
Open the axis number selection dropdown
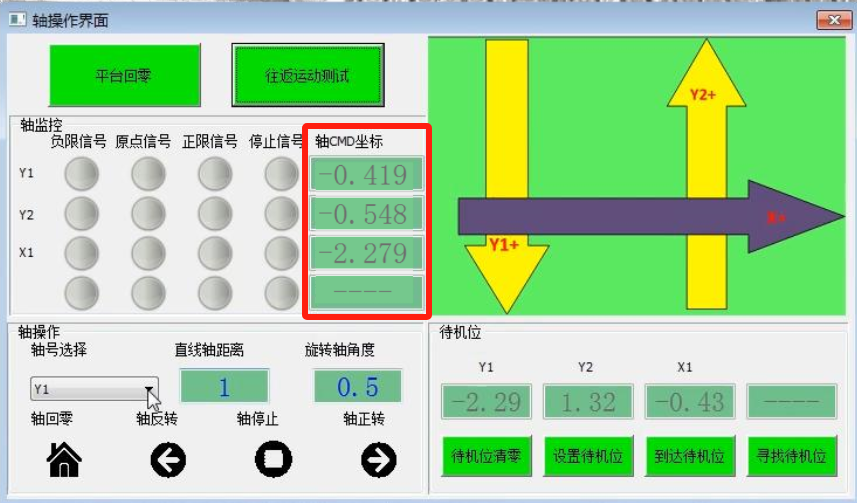[x=149, y=389]
